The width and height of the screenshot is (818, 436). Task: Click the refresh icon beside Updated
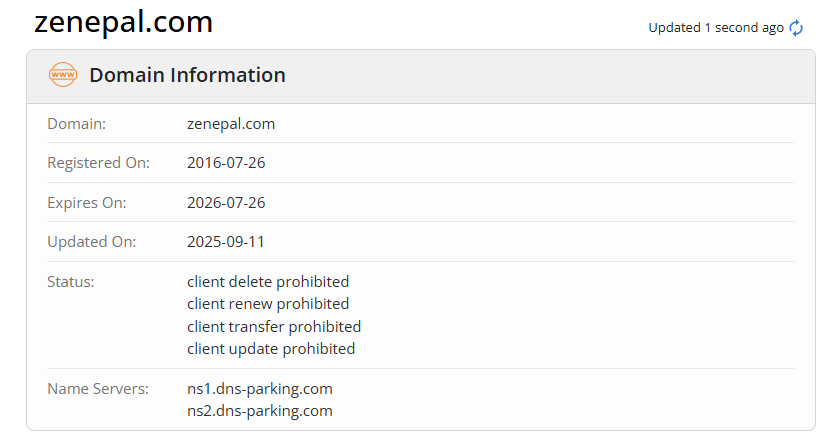(x=796, y=28)
